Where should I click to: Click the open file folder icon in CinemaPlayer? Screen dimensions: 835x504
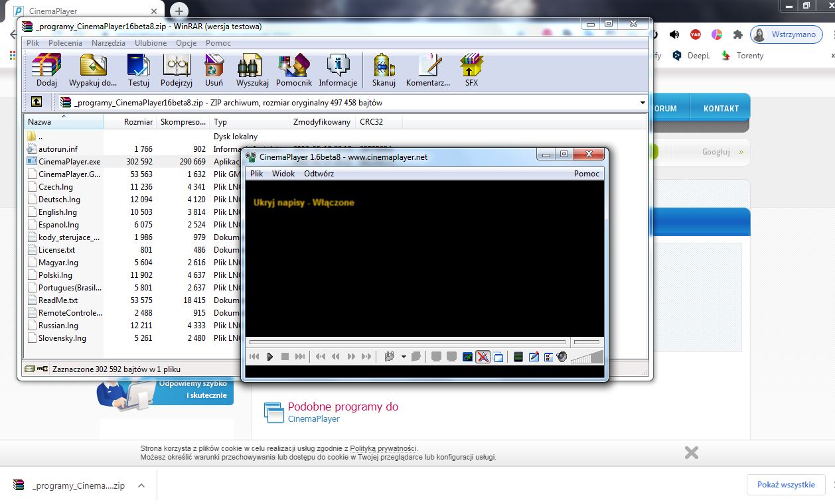coord(390,357)
